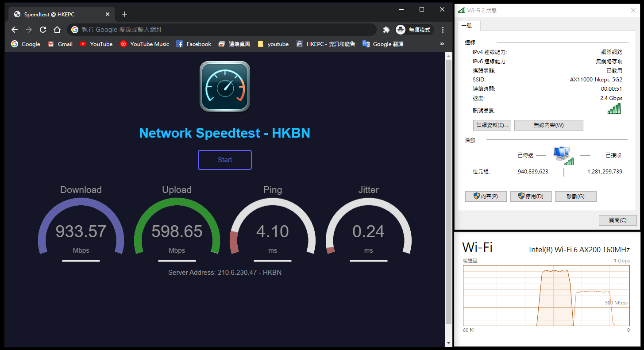The height and width of the screenshot is (350, 644).
Task: Select the Speedtest @ HKEPC tab
Action: pos(62,14)
